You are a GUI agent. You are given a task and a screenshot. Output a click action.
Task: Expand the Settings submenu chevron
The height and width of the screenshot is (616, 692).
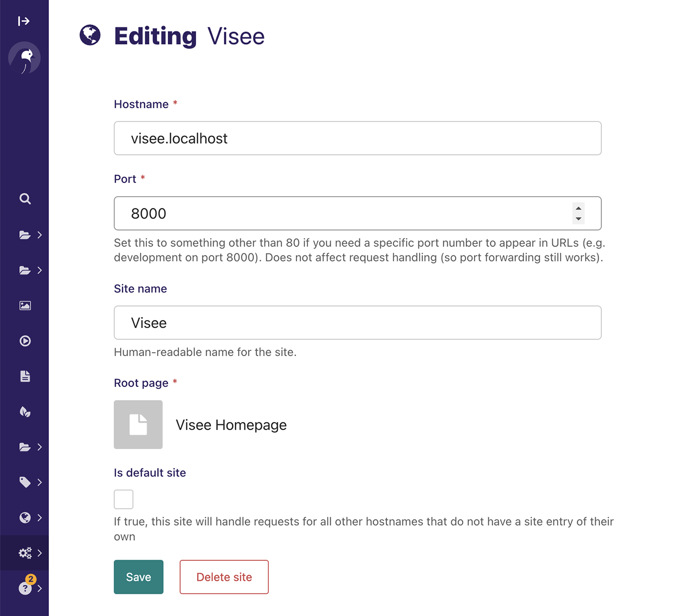tap(40, 553)
